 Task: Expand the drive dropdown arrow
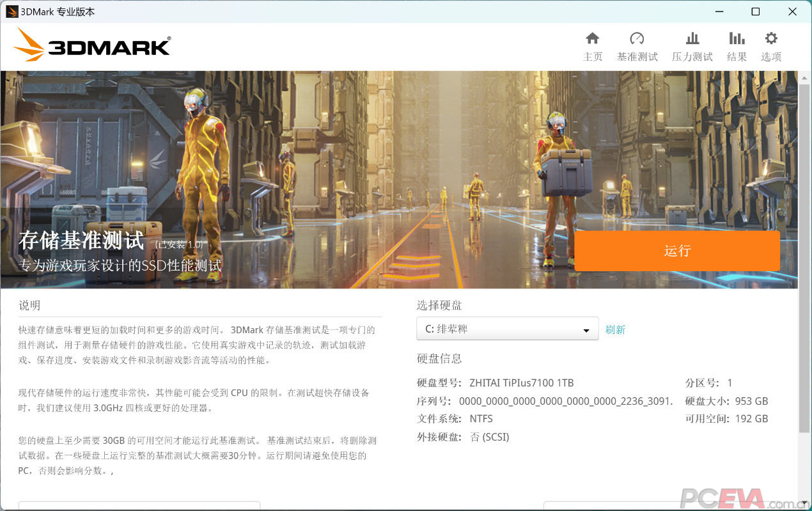coord(586,330)
